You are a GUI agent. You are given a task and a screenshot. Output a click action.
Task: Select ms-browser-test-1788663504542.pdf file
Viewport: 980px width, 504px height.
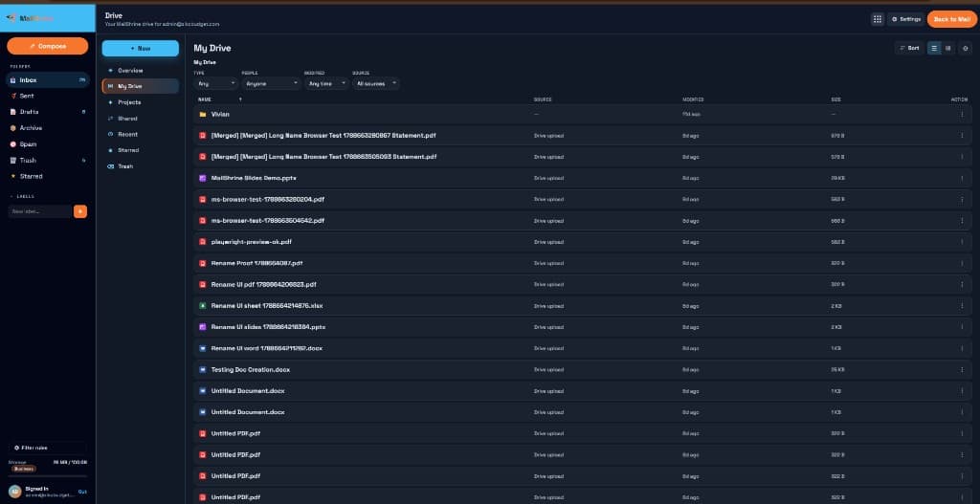point(268,221)
